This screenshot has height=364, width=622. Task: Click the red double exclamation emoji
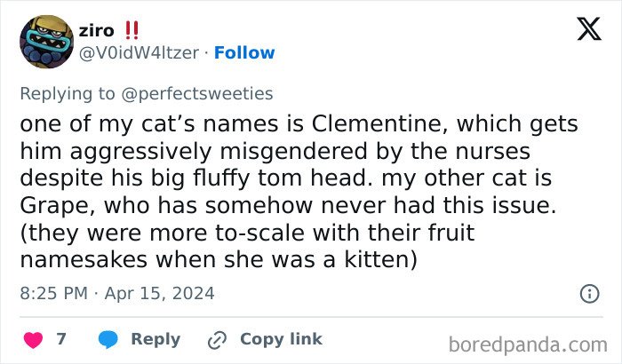point(130,30)
